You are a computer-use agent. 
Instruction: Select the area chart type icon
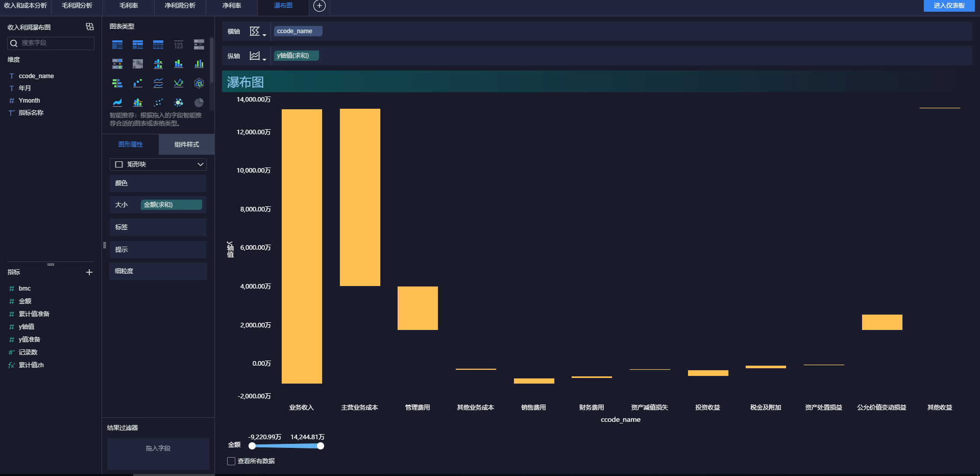(117, 103)
